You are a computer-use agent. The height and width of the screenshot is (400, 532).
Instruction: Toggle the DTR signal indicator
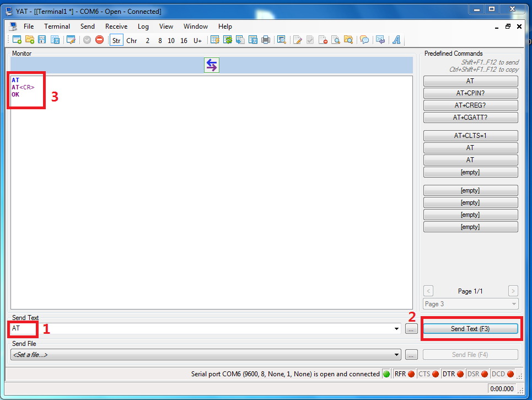tap(453, 374)
